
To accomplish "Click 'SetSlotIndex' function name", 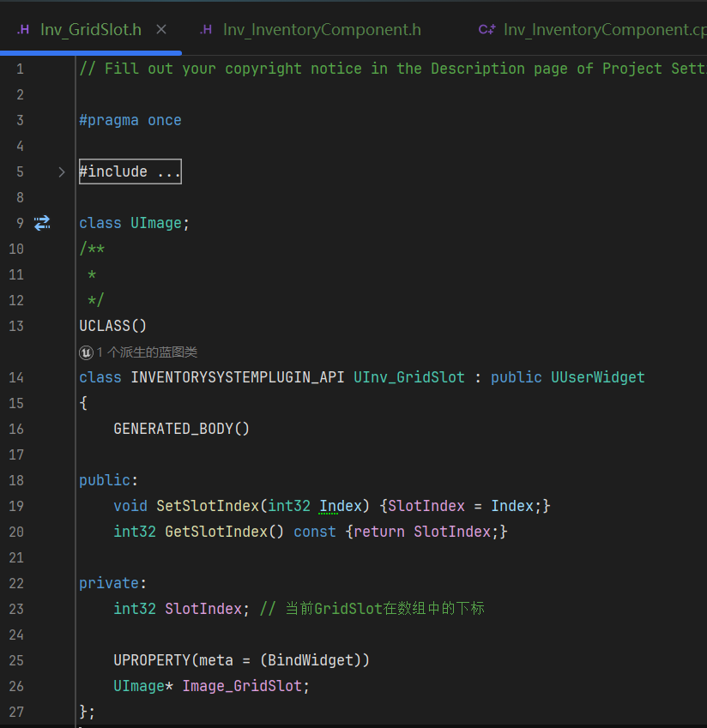I will 208,506.
